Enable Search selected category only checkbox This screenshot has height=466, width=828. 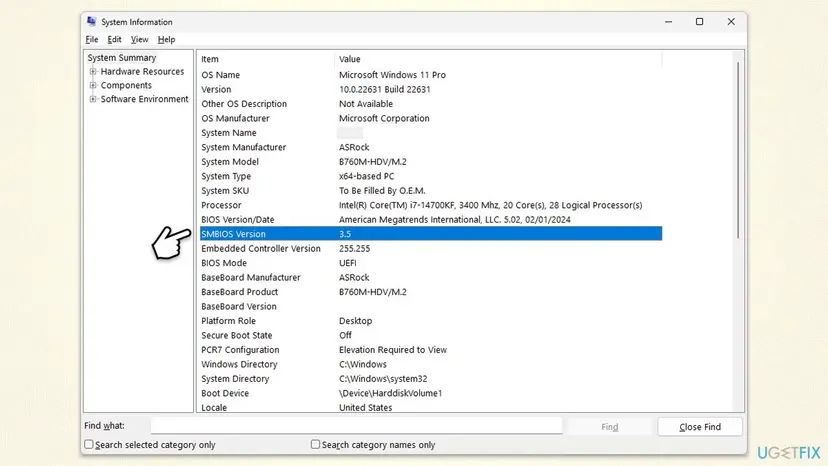click(89, 444)
